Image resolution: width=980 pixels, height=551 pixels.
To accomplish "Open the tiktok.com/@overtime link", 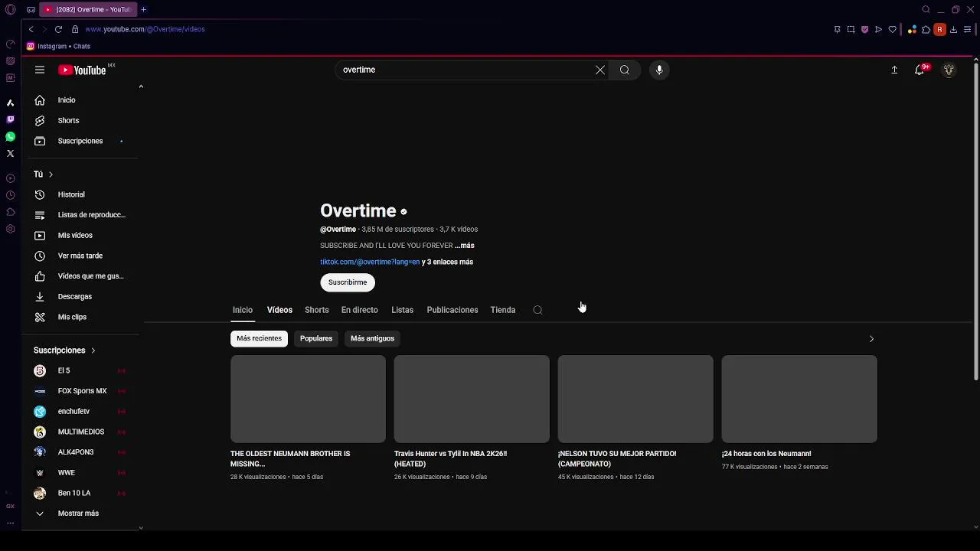I will [x=370, y=262].
